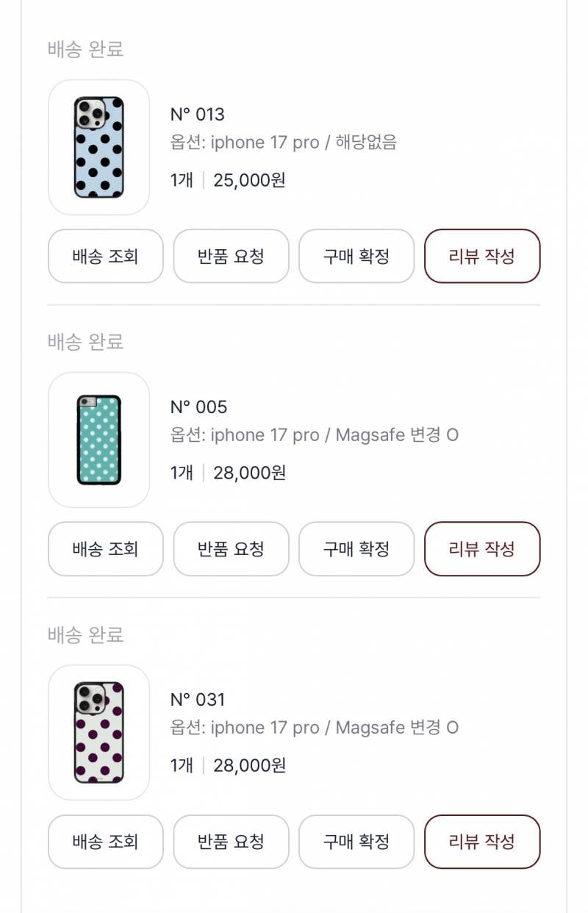Track delivery for N° 031 order

tap(105, 841)
